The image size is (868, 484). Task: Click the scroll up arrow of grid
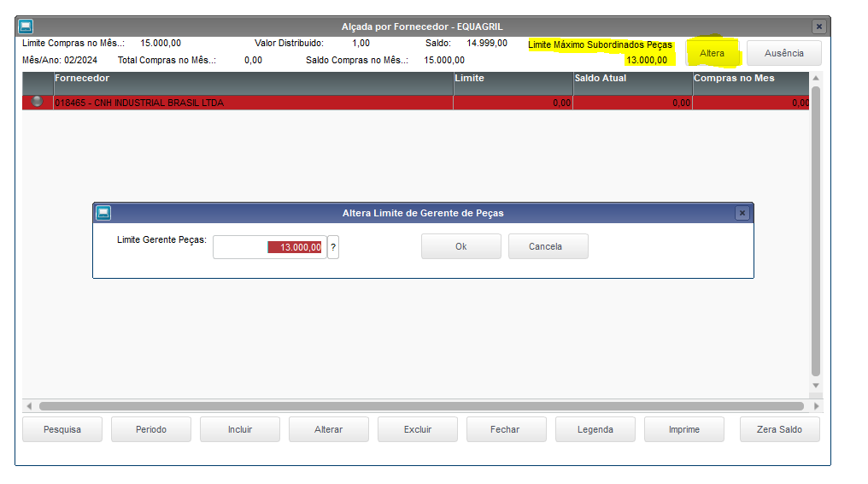(x=815, y=78)
